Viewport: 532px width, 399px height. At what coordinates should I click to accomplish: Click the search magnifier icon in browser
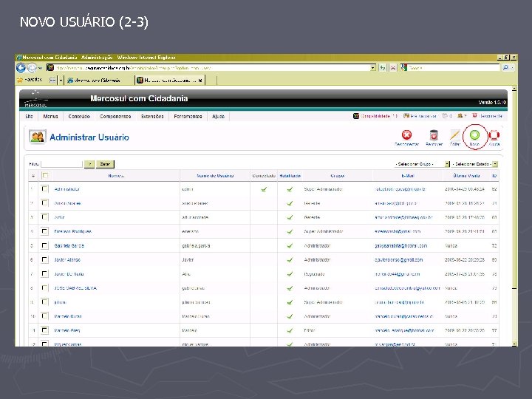point(505,67)
